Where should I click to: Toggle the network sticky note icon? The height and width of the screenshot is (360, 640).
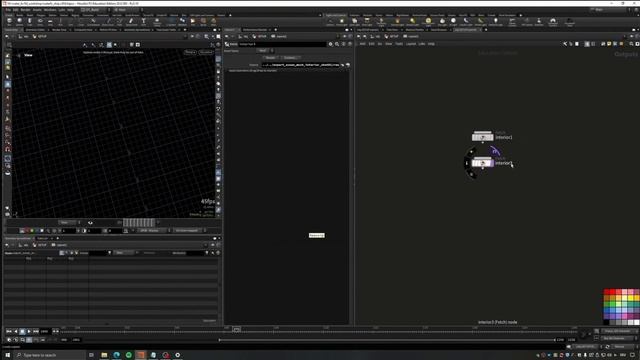pos(609,44)
